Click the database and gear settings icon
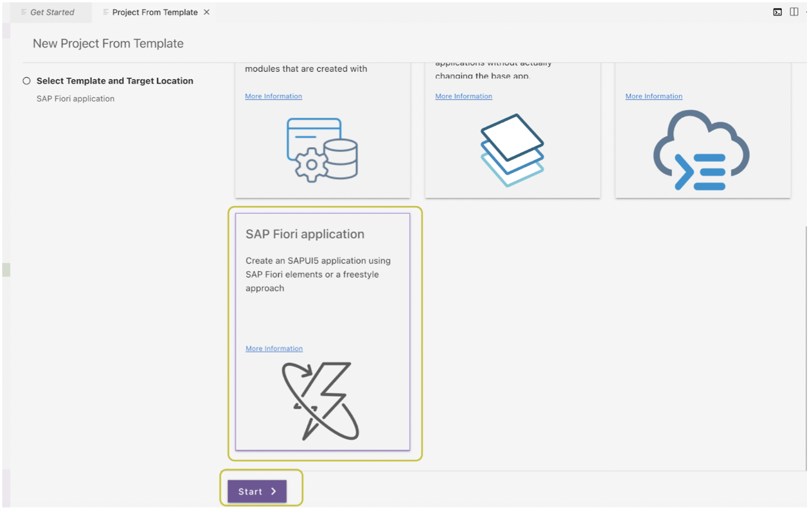Screen dimensions: 812x510 pyautogui.click(x=322, y=150)
